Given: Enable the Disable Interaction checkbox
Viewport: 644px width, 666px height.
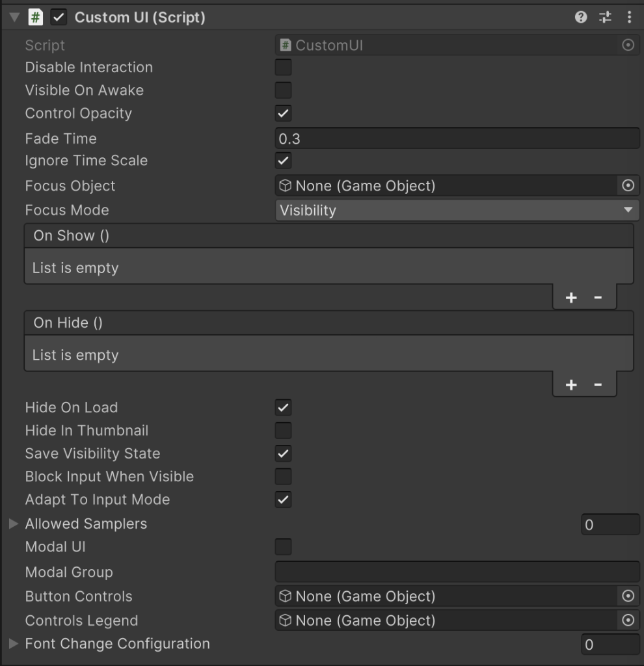Looking at the screenshot, I should pyautogui.click(x=284, y=67).
